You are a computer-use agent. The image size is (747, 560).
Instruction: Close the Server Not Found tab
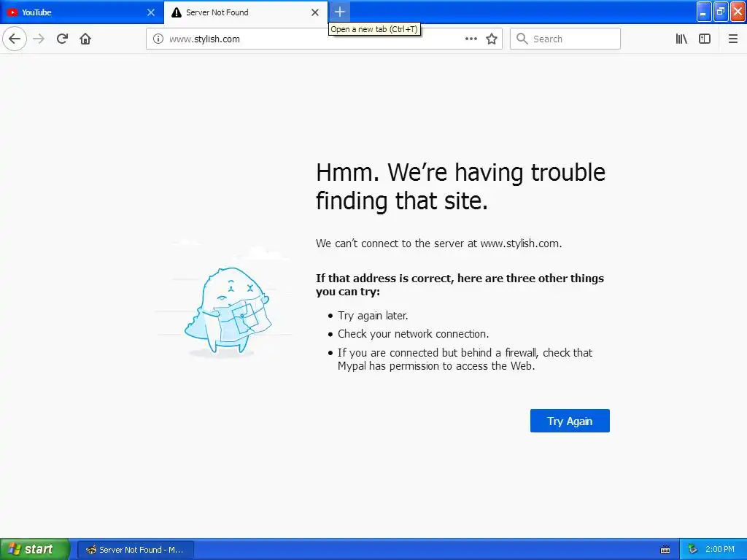[x=315, y=12]
